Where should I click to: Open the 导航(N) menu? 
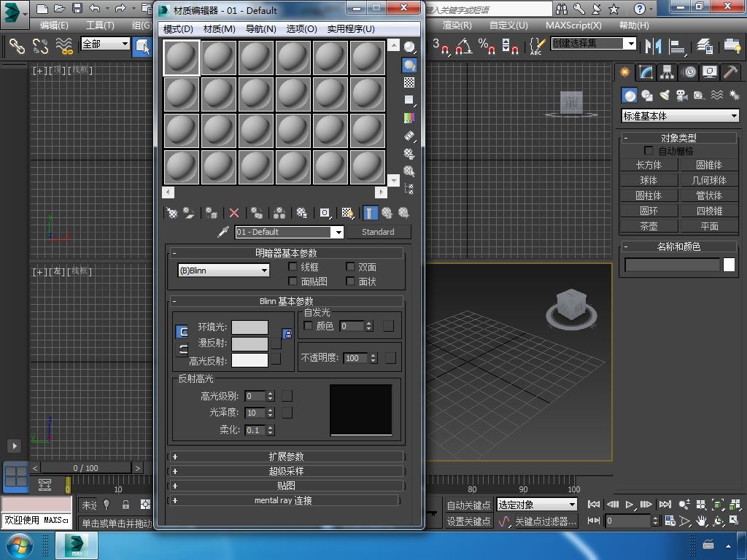[x=260, y=29]
